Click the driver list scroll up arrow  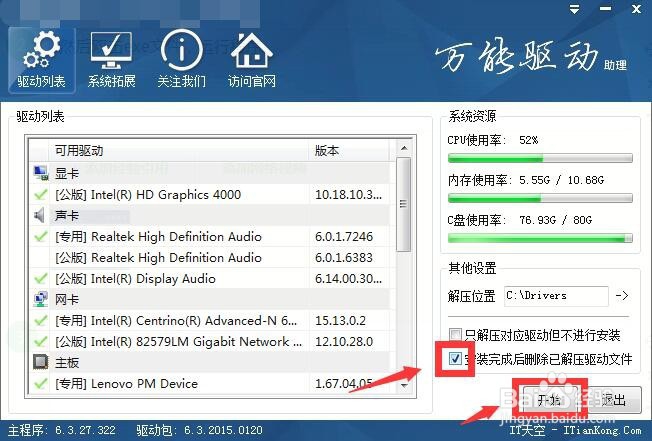coord(404,148)
